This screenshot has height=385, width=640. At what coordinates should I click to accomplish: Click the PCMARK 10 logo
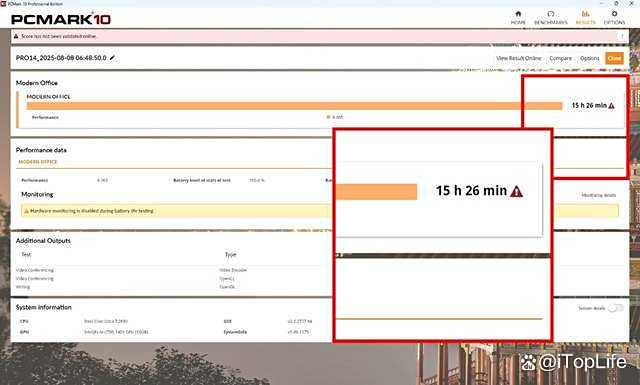[x=61, y=19]
